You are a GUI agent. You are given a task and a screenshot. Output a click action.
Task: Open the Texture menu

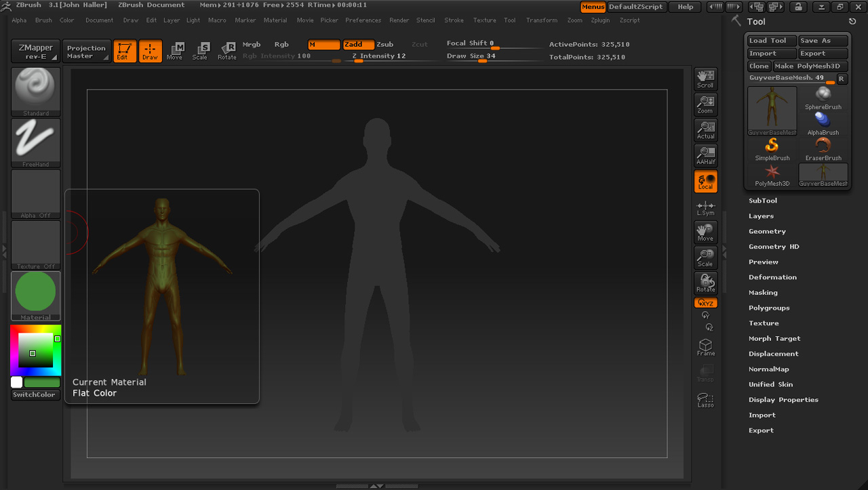click(x=484, y=20)
